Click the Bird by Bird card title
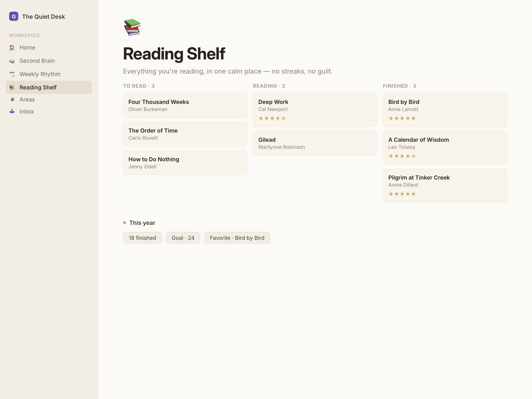 coord(404,102)
